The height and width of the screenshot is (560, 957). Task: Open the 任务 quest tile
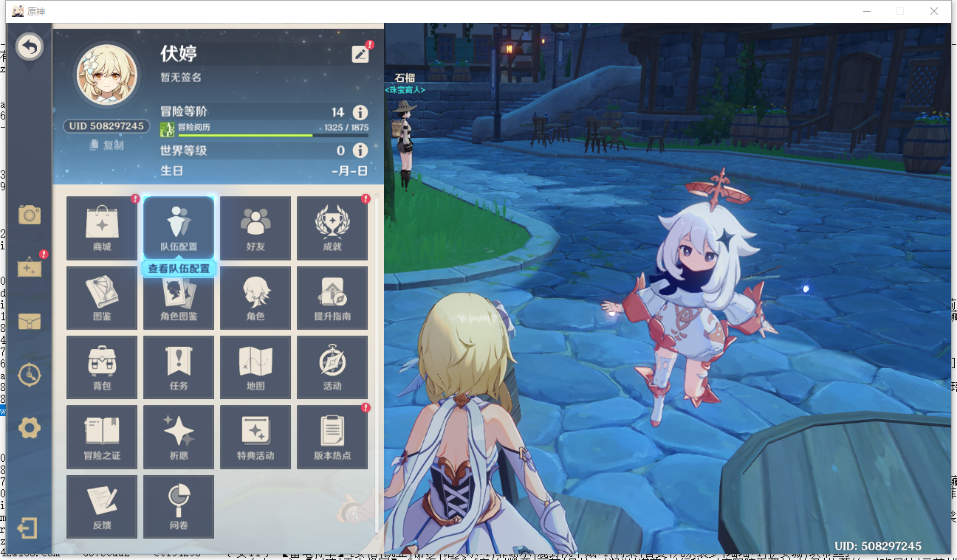coord(179,367)
